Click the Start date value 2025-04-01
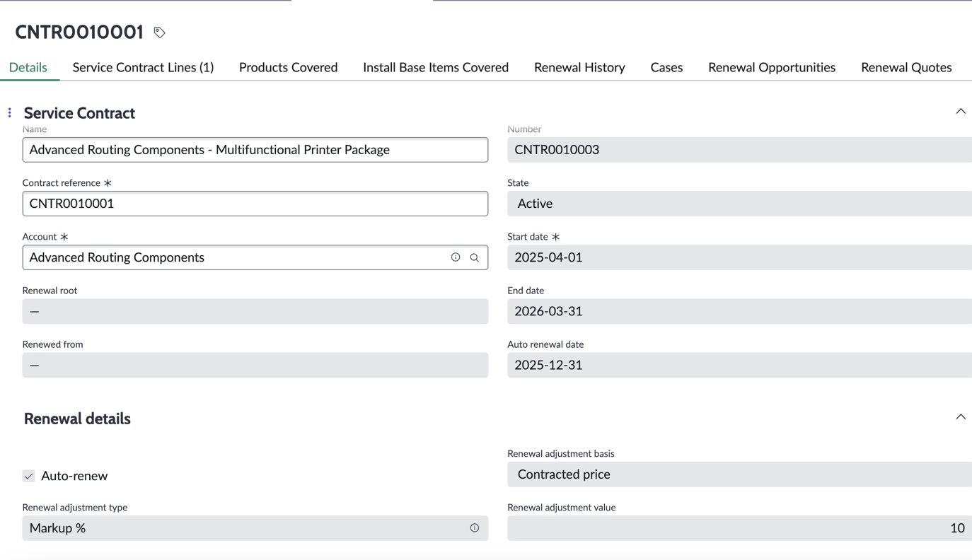Image resolution: width=972 pixels, height=560 pixels. 739,257
